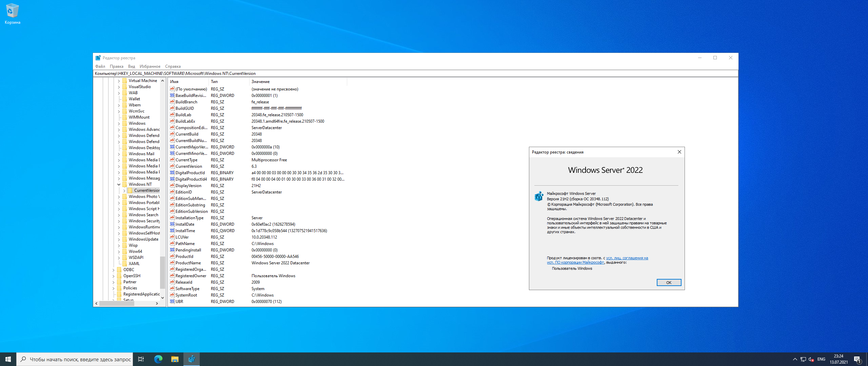Open the network tray icon
Viewport: 868px width, 366px height.
coord(803,359)
